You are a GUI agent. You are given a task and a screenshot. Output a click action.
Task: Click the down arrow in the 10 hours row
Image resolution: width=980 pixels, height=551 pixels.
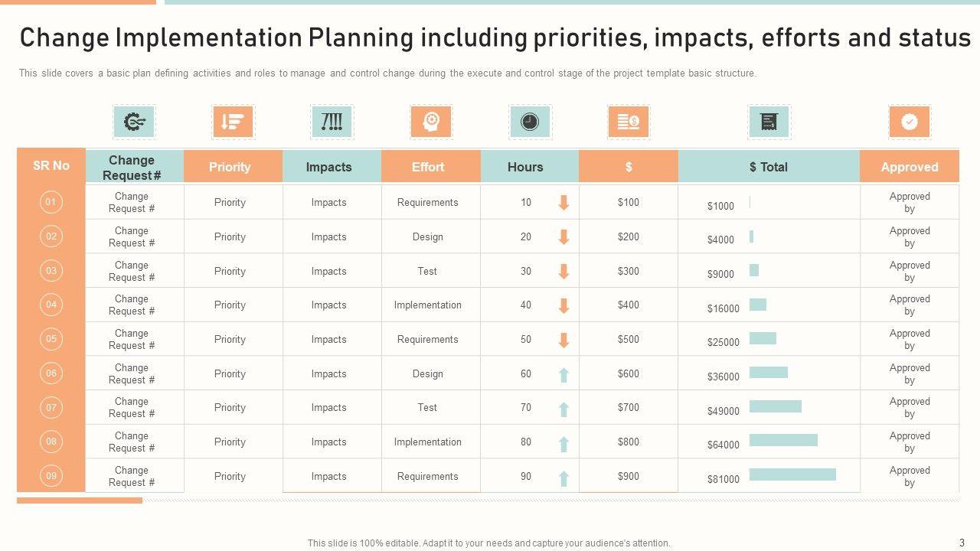tap(563, 203)
